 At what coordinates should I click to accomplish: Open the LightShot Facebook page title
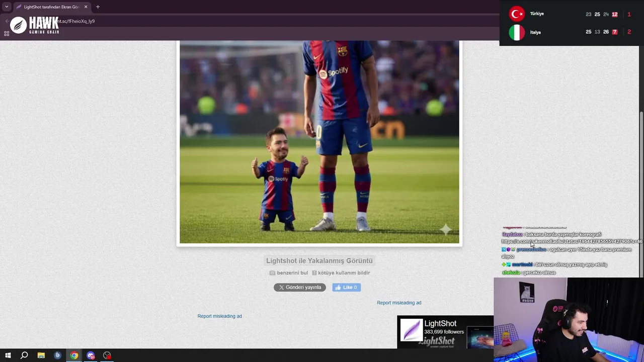(440, 324)
